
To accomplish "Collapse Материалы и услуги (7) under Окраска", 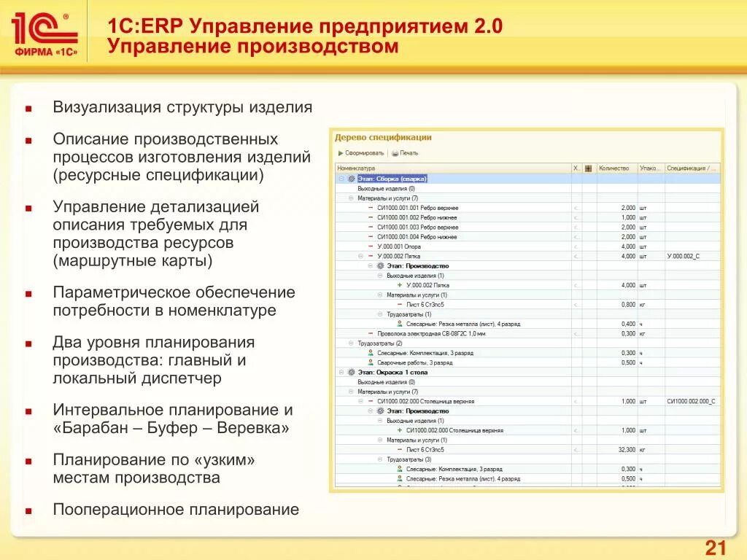I will [x=351, y=392].
